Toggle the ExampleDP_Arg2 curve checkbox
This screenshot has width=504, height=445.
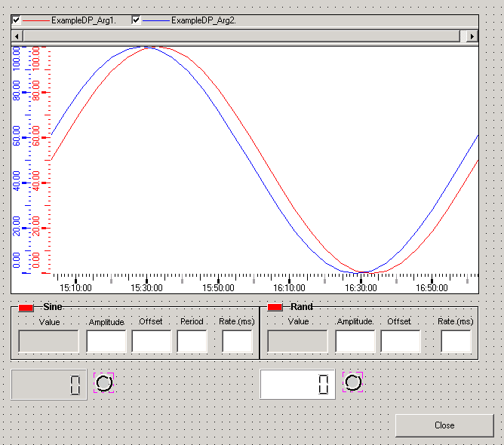point(137,20)
